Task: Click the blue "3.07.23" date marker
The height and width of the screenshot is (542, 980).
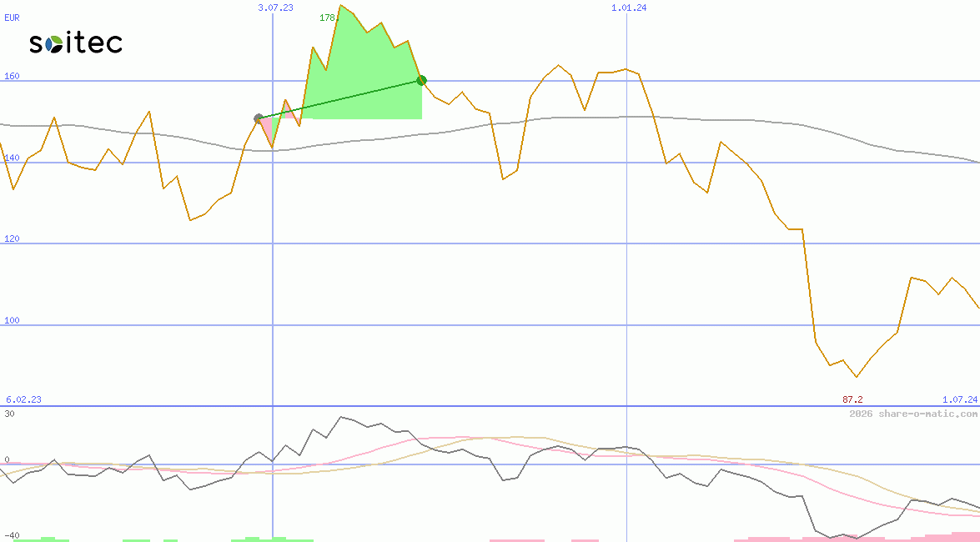Action: point(275,8)
